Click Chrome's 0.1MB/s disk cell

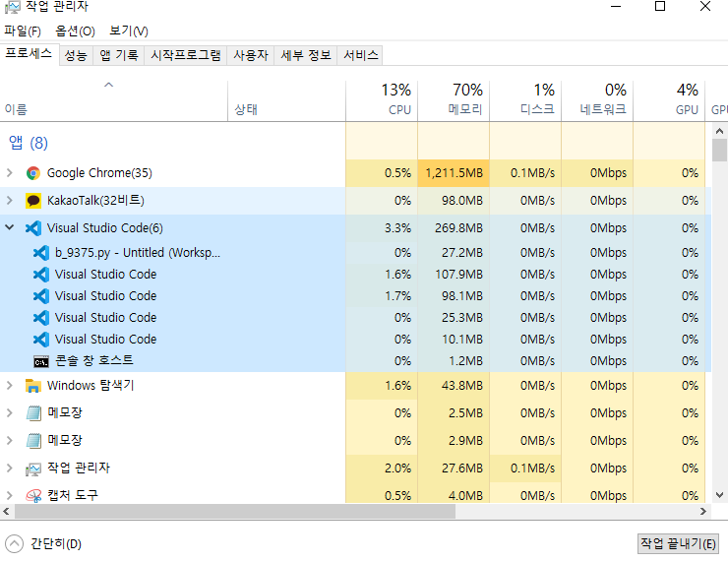525,173
